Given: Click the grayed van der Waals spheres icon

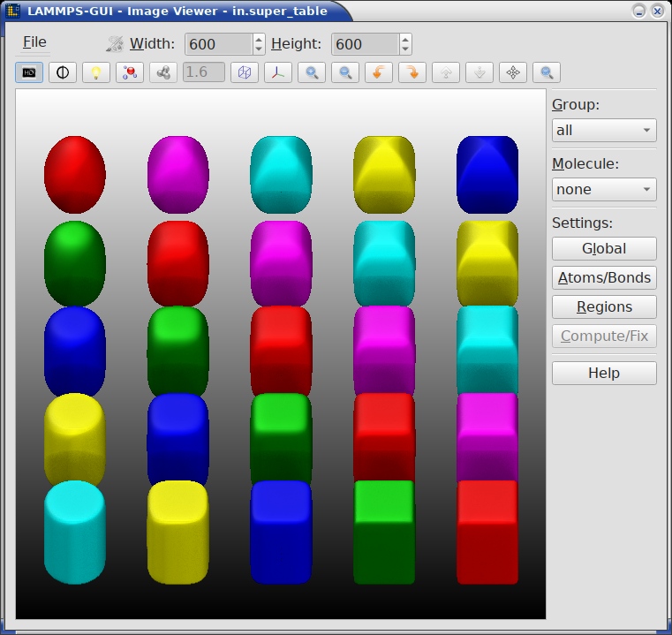Looking at the screenshot, I should [163, 72].
